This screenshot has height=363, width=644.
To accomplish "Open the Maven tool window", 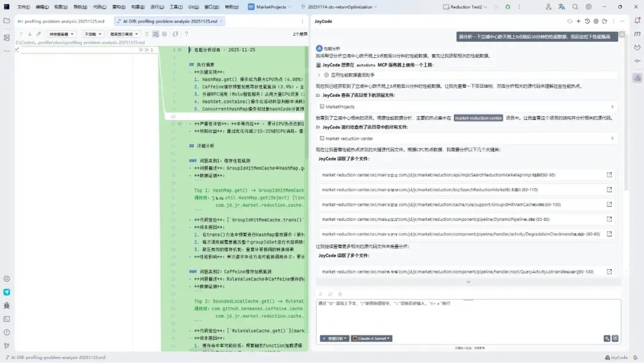I will click(637, 33).
